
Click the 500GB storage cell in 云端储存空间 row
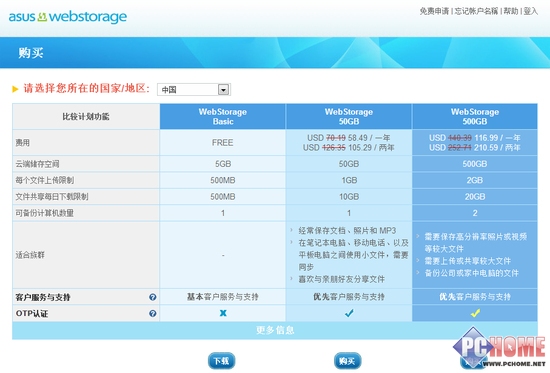pos(475,164)
